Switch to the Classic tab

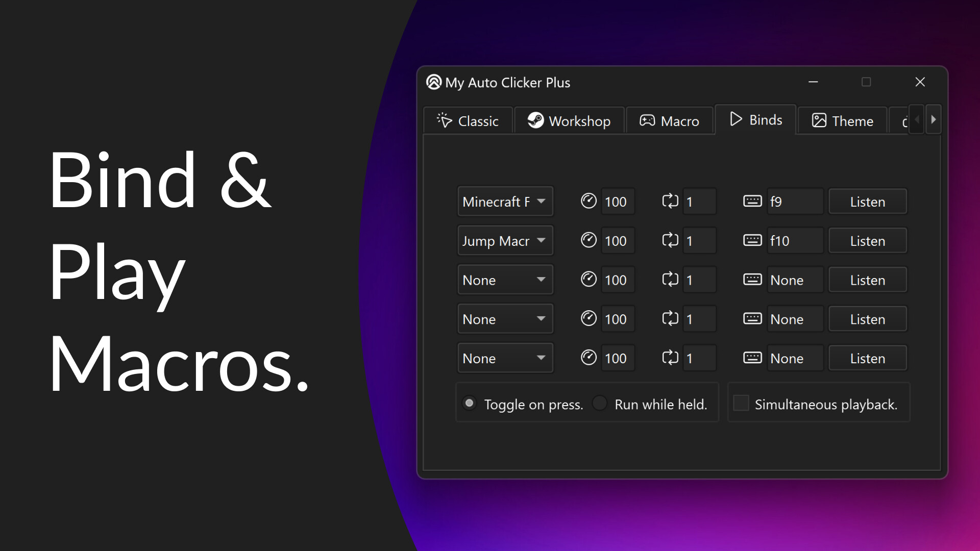[x=468, y=121]
